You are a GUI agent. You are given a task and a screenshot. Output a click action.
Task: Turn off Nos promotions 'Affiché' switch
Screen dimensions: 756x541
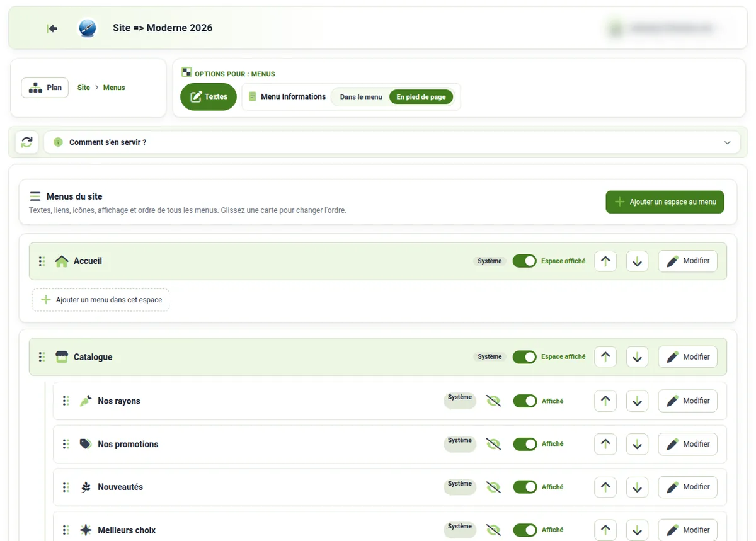point(525,444)
